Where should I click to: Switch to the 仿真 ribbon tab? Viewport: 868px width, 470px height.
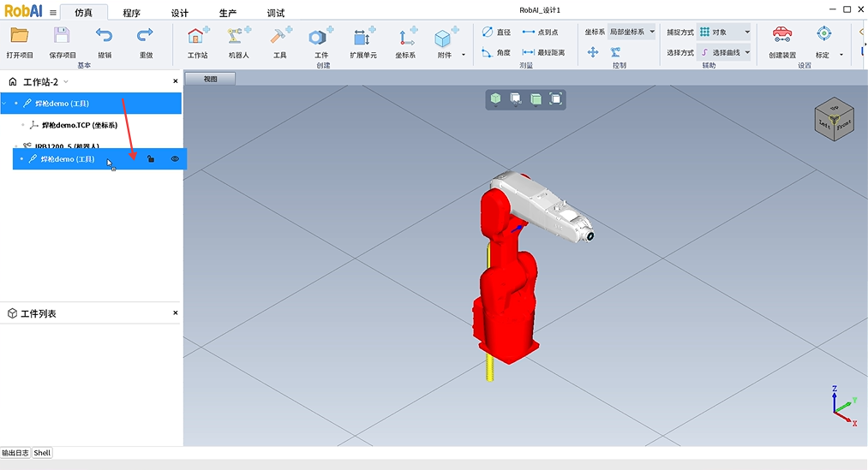84,13
